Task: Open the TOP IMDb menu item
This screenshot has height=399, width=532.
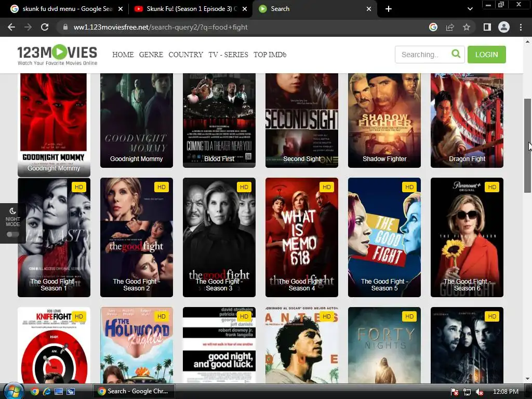Action: click(x=270, y=55)
